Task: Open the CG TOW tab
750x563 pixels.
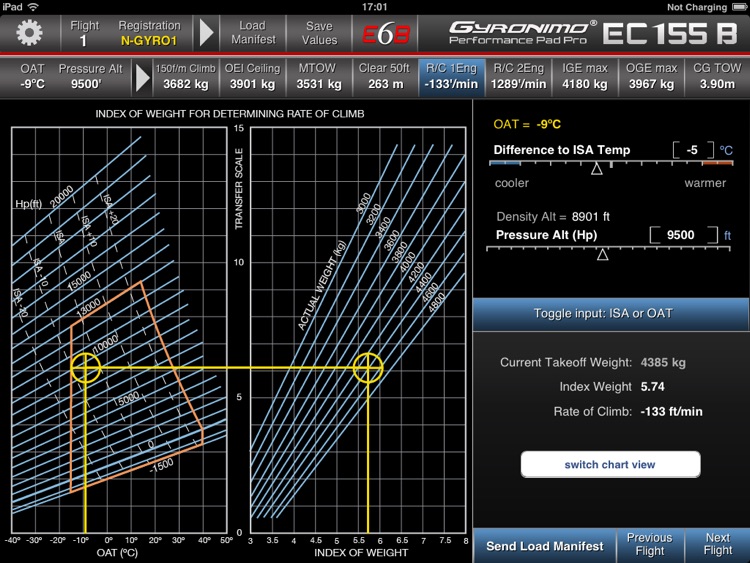Action: (717, 77)
